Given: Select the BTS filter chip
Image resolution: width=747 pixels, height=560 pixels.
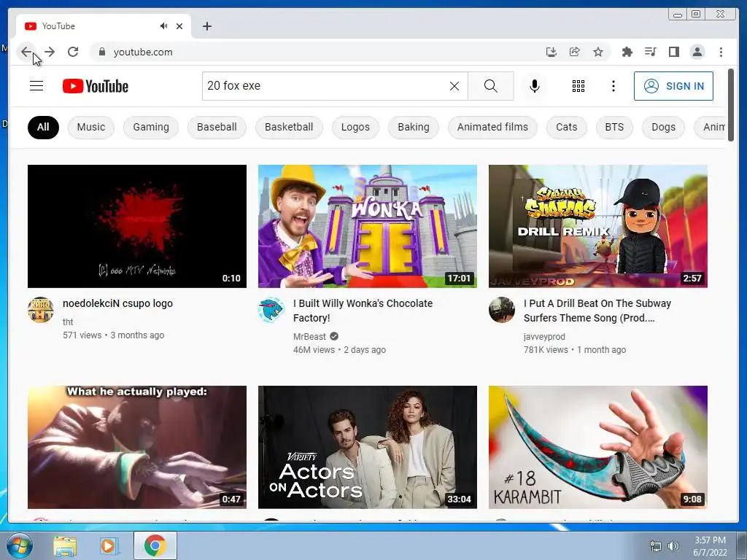Looking at the screenshot, I should [x=614, y=127].
